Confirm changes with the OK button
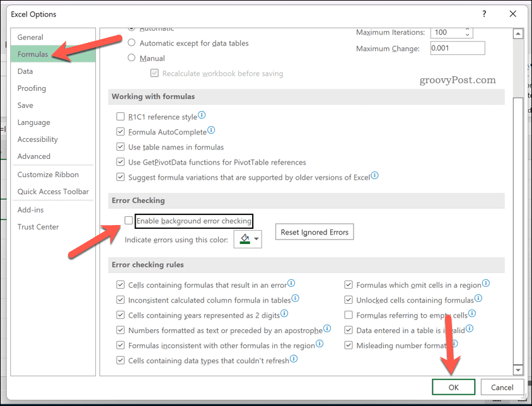Viewport: 532px width, 406px height. pos(453,386)
